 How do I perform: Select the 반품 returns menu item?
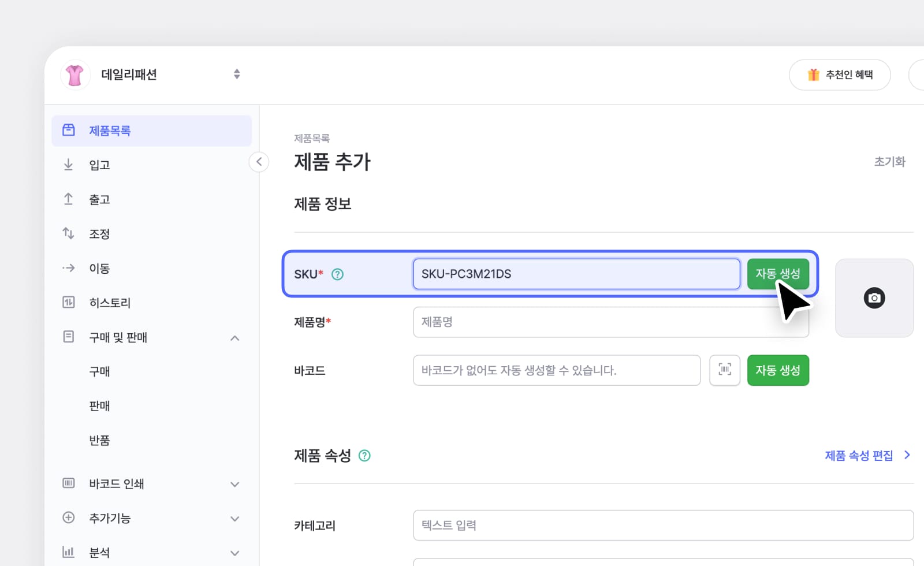(99, 440)
